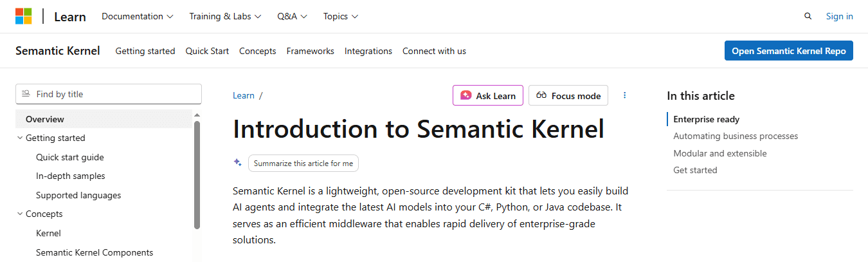Jump to the Get started section
This screenshot has width=868, height=262.
(x=695, y=170)
